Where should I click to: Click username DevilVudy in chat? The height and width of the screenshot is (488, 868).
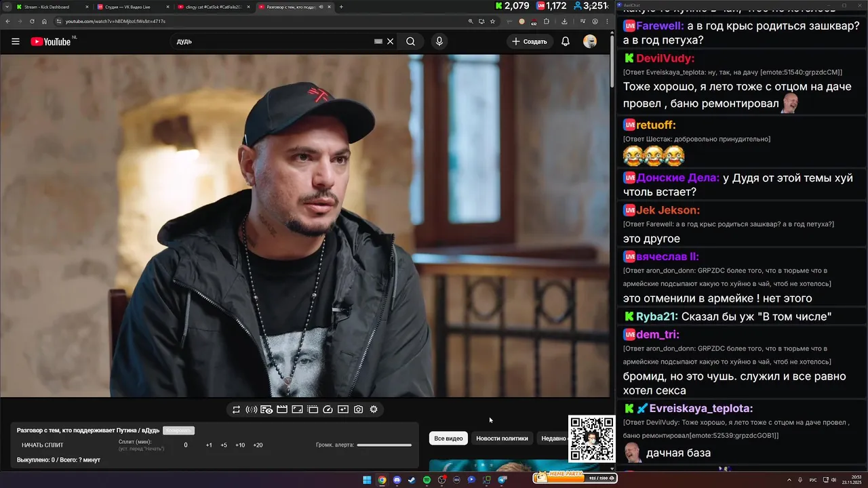(x=665, y=58)
